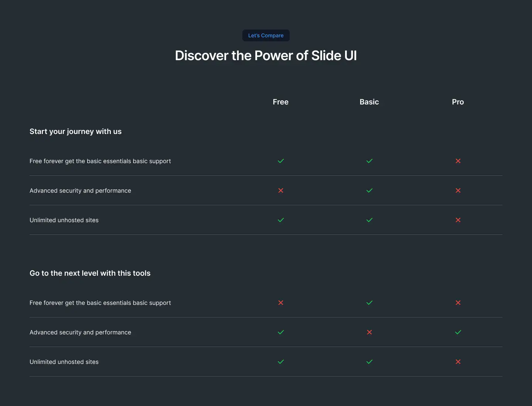The width and height of the screenshot is (532, 406).
Task: Click Pro cross for Unlimited unhosted sites, second section
Action: tap(458, 362)
